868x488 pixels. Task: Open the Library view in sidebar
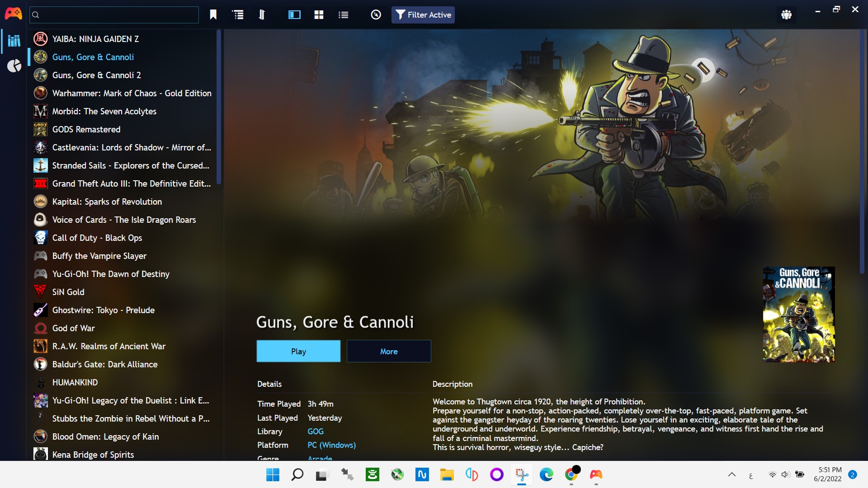[14, 41]
